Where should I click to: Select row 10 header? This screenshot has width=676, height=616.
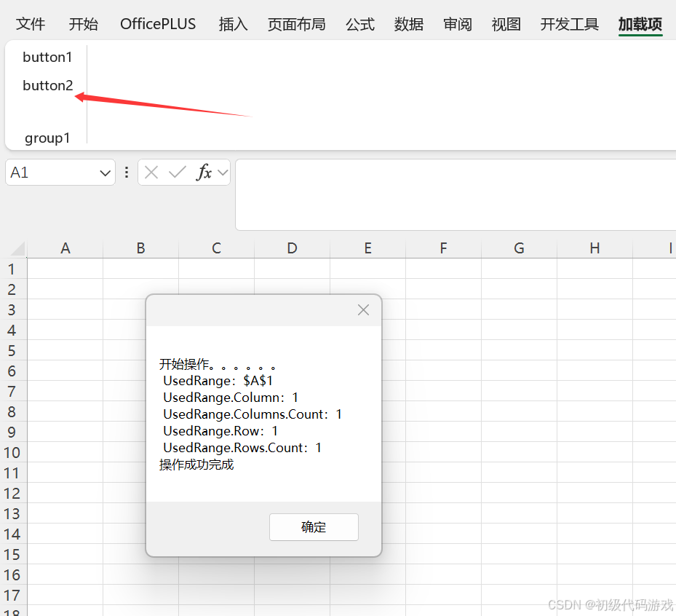tap(12, 452)
